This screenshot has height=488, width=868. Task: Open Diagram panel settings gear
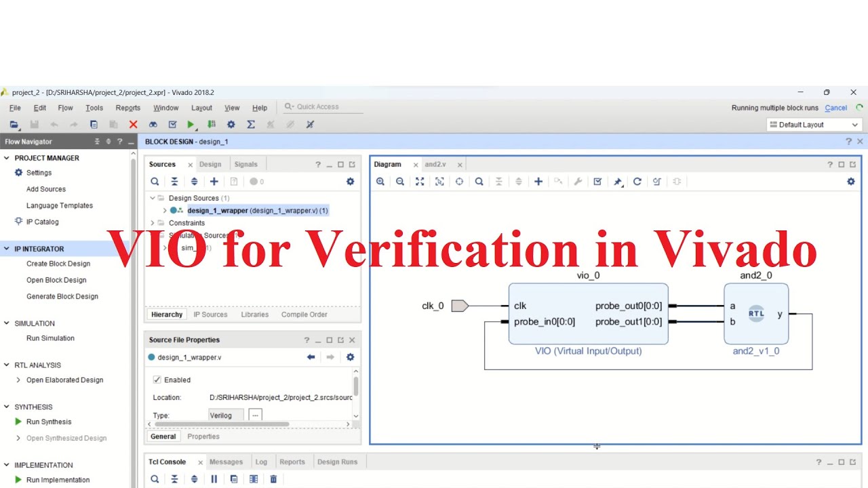coord(851,182)
